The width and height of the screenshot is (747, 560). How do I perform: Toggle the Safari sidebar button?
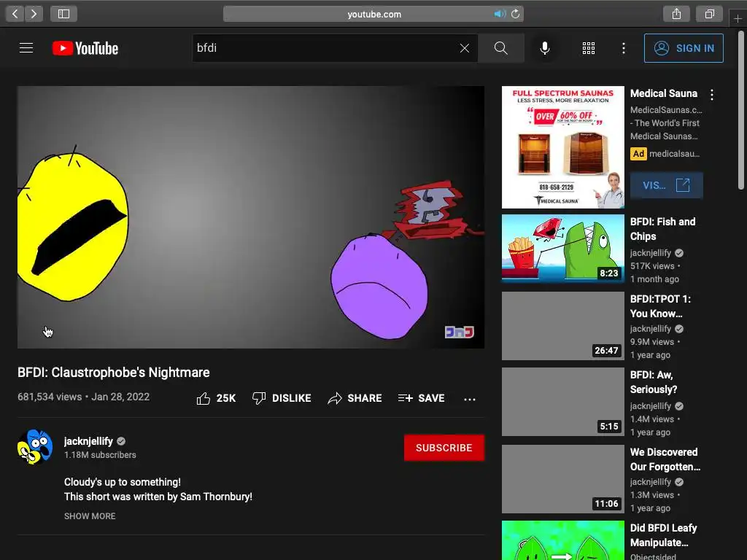click(x=63, y=14)
